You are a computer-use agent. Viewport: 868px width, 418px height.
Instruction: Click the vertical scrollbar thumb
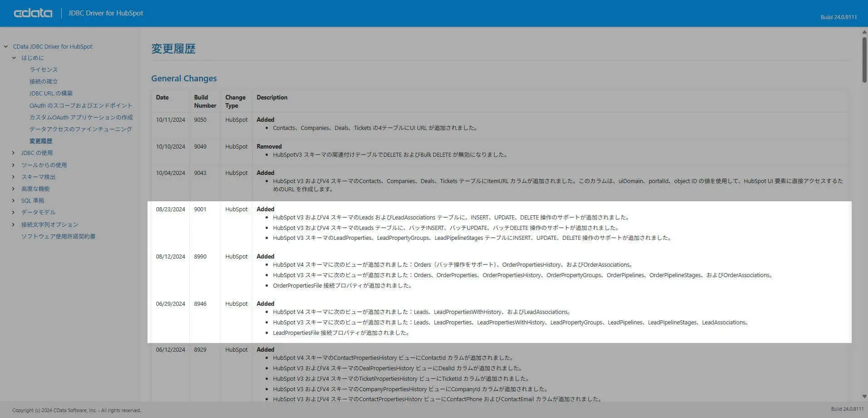pyautogui.click(x=864, y=60)
